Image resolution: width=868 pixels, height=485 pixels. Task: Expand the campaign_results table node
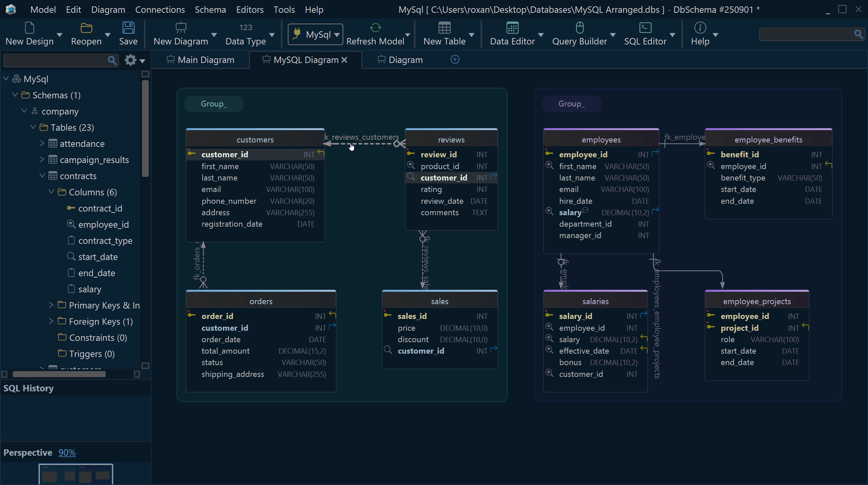(42, 160)
